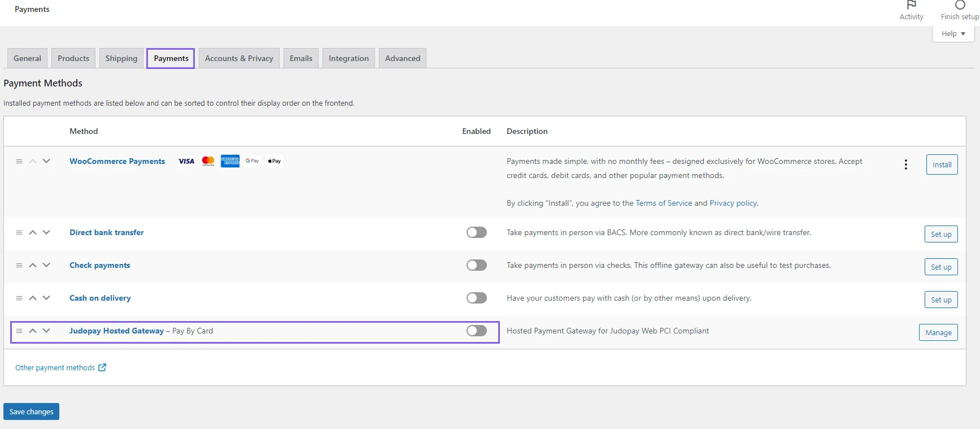
Task: Open the Shipping tab
Action: point(121,58)
